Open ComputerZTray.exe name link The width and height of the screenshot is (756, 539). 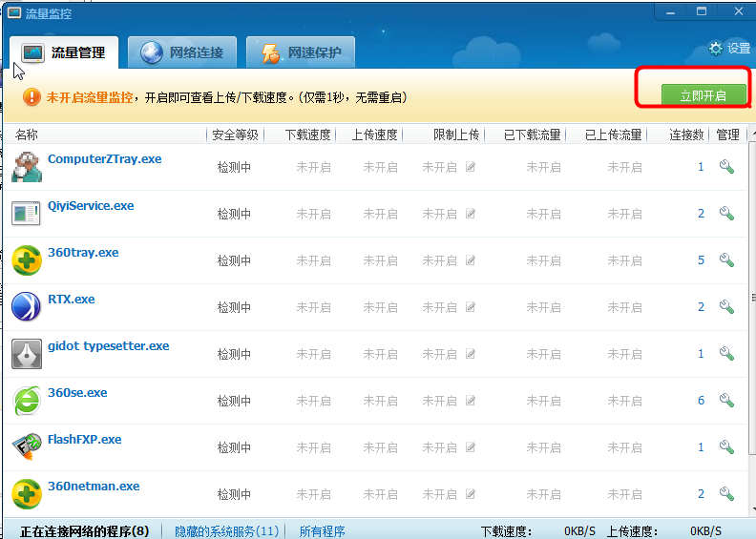point(105,159)
